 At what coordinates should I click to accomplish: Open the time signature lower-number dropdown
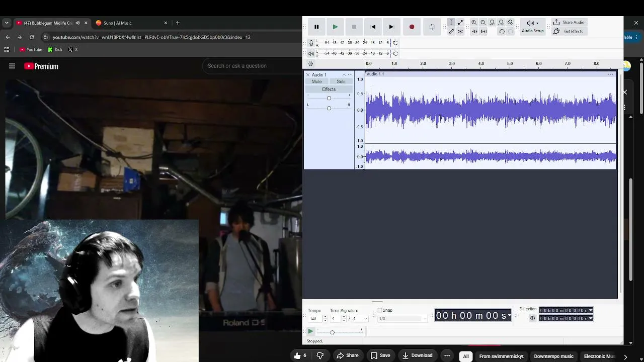pyautogui.click(x=359, y=319)
